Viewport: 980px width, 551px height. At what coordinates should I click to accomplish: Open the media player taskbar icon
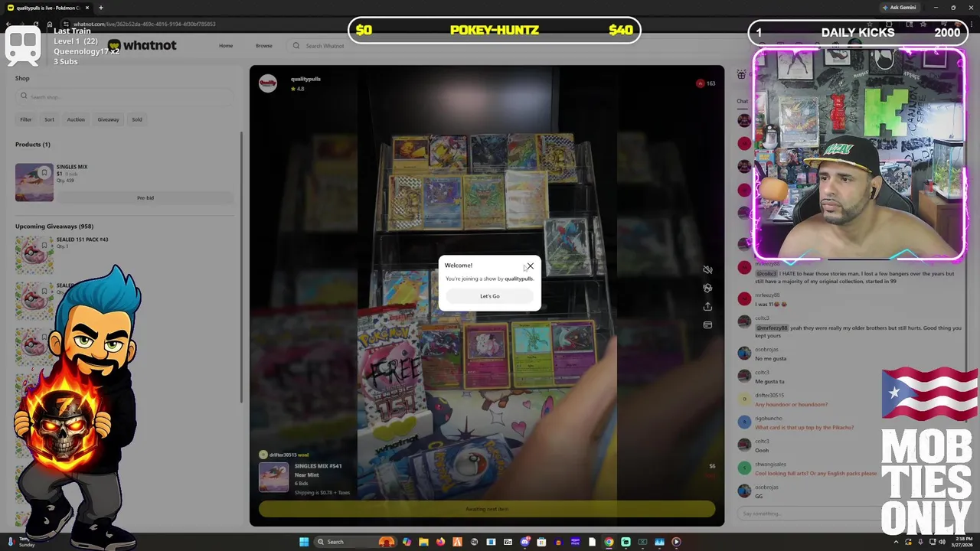676,542
